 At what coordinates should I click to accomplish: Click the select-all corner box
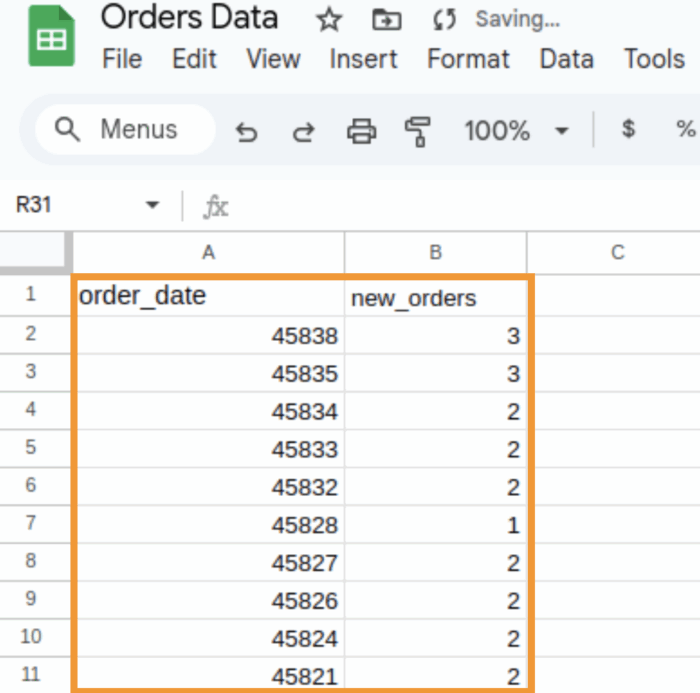coord(35,252)
